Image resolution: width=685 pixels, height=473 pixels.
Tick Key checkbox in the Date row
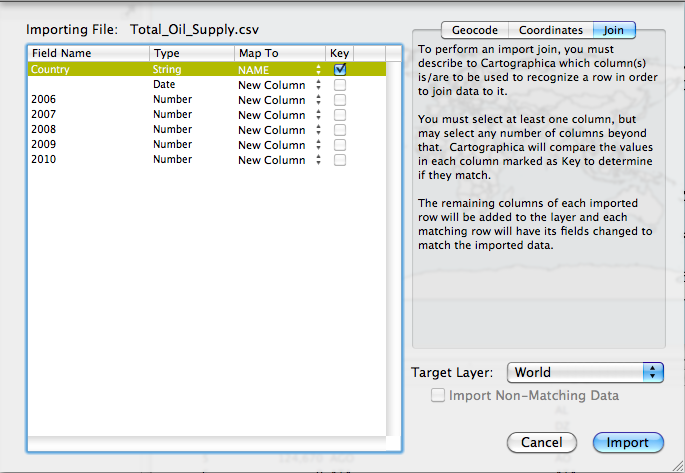(340, 85)
